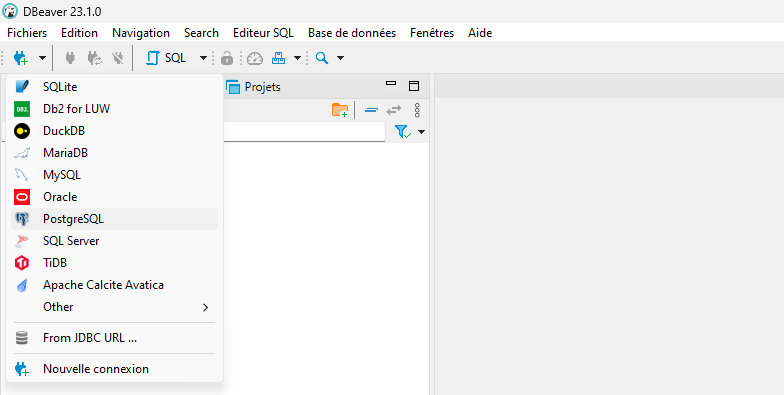Click the red TiDB hexagon icon
The width and height of the screenshot is (784, 395).
coord(22,263)
